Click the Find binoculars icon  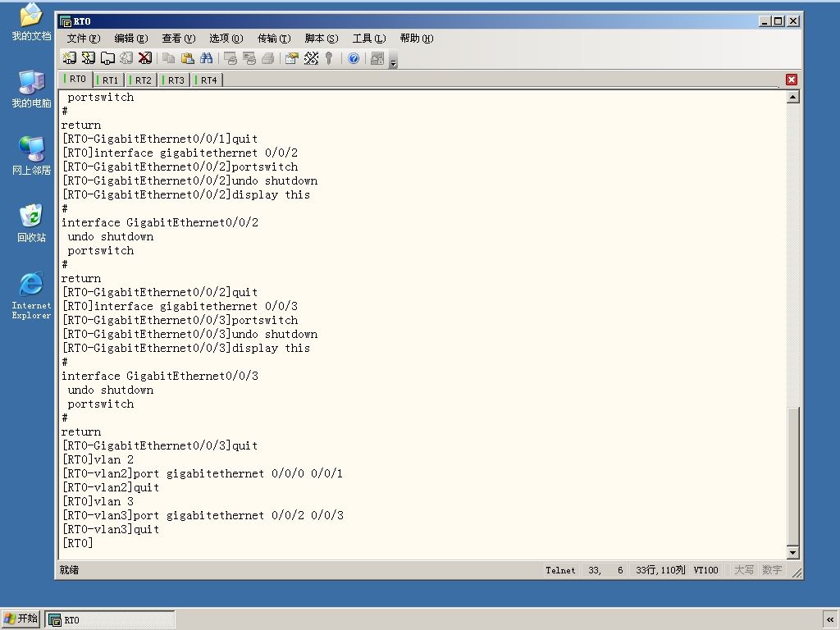(206, 58)
